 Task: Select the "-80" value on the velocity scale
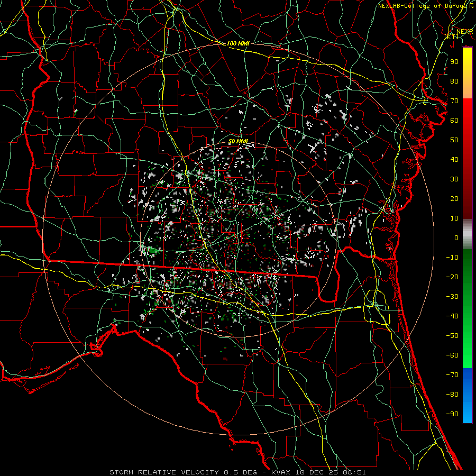coord(452,395)
